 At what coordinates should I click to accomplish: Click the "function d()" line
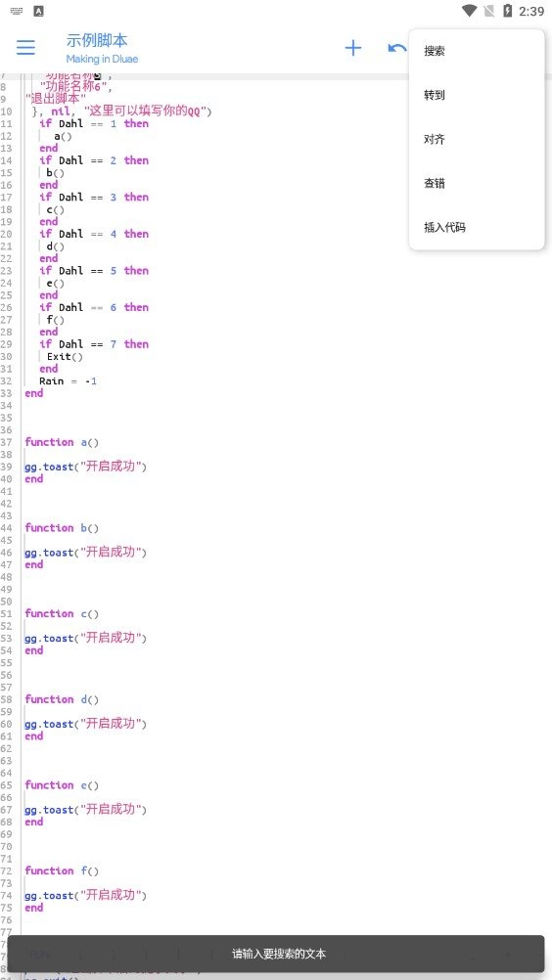(x=62, y=699)
